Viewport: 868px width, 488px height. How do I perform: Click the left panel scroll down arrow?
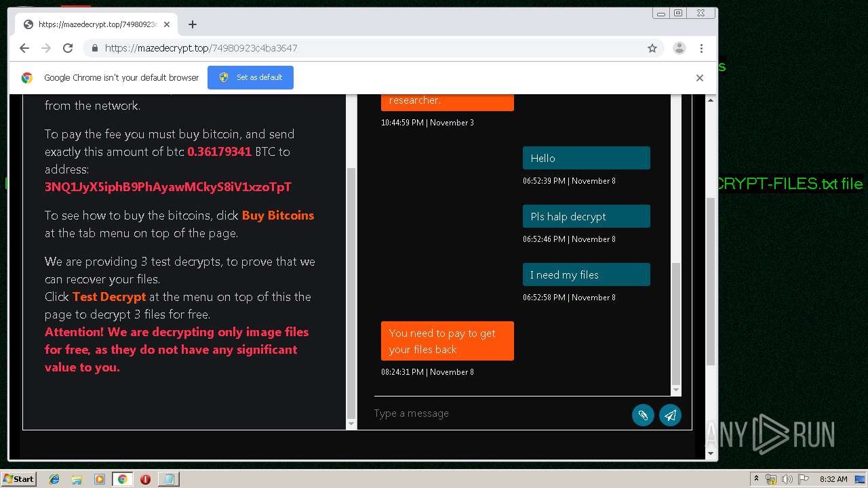point(351,424)
